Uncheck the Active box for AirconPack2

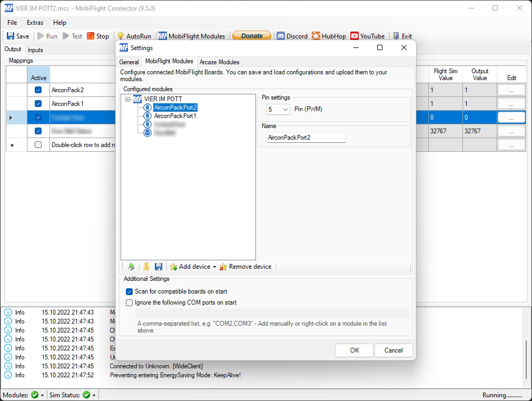tap(38, 90)
